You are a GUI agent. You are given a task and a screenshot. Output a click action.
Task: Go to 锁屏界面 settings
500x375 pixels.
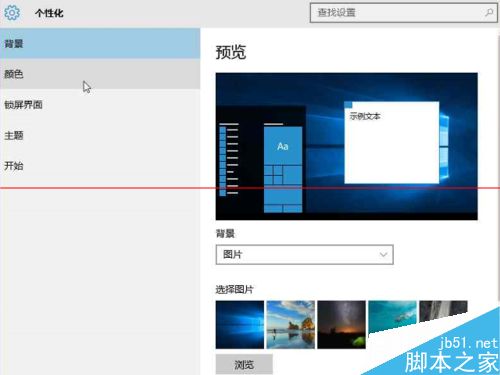coord(100,105)
